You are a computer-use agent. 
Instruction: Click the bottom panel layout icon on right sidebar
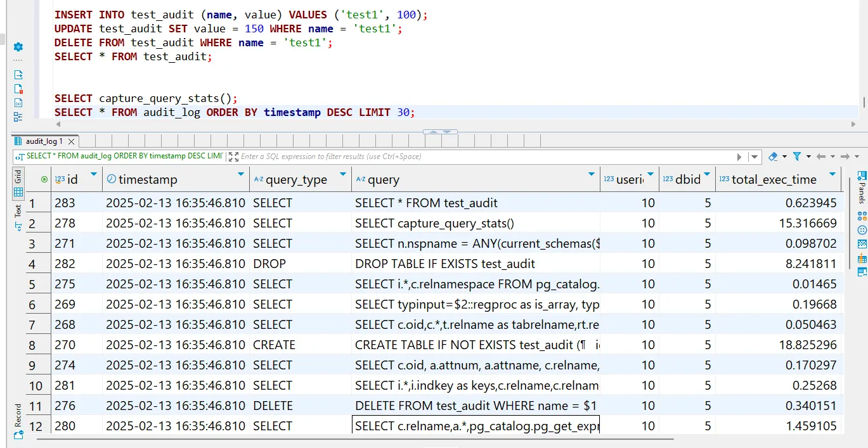(x=862, y=272)
